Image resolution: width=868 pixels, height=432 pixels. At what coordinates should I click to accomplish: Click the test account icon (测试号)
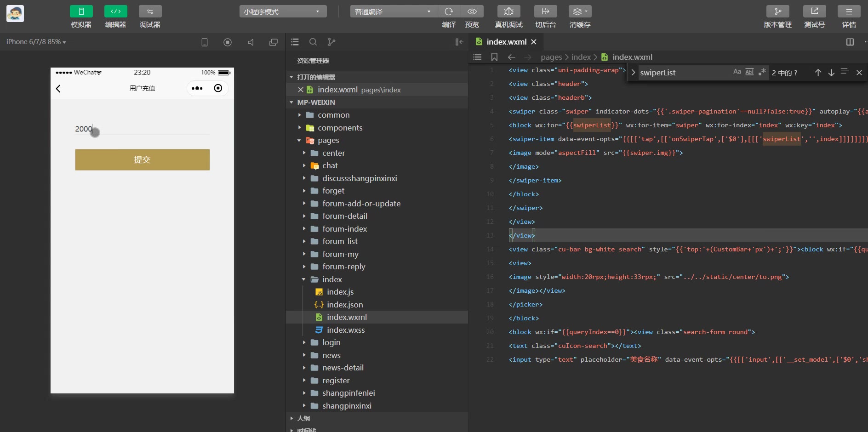(814, 11)
